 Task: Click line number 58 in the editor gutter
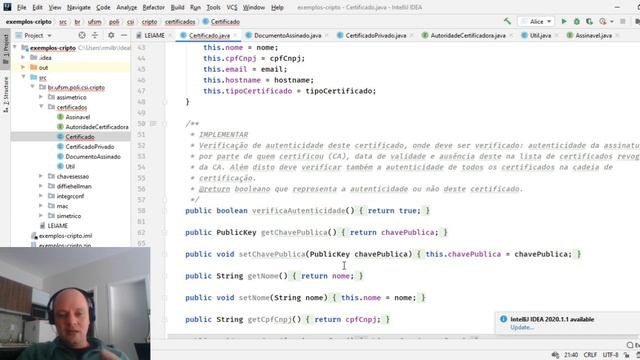click(x=141, y=211)
